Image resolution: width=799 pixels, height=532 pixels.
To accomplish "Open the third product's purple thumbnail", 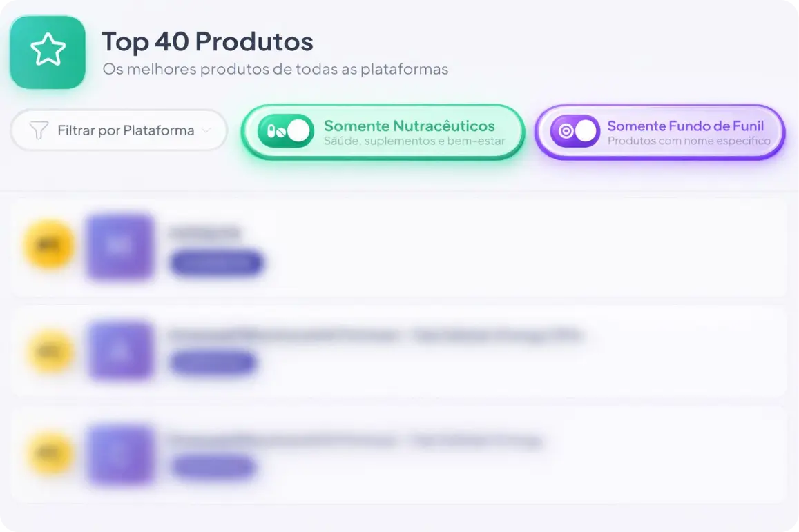I will [120, 454].
